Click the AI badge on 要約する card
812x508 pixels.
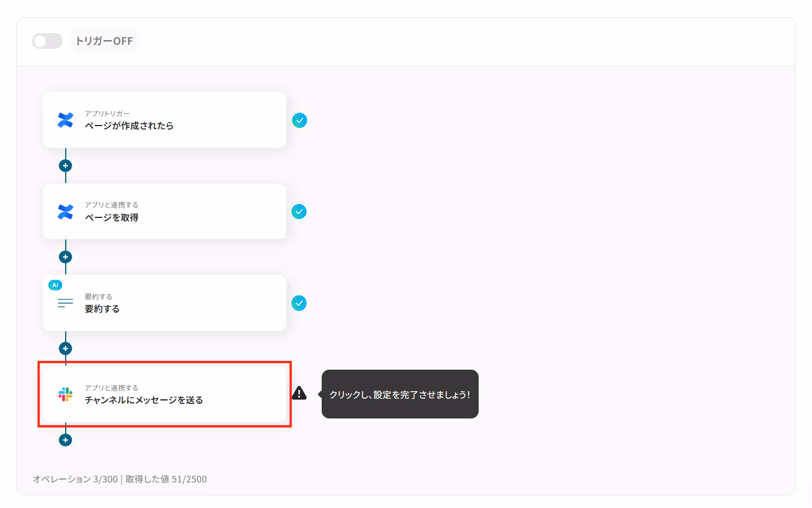click(x=55, y=285)
